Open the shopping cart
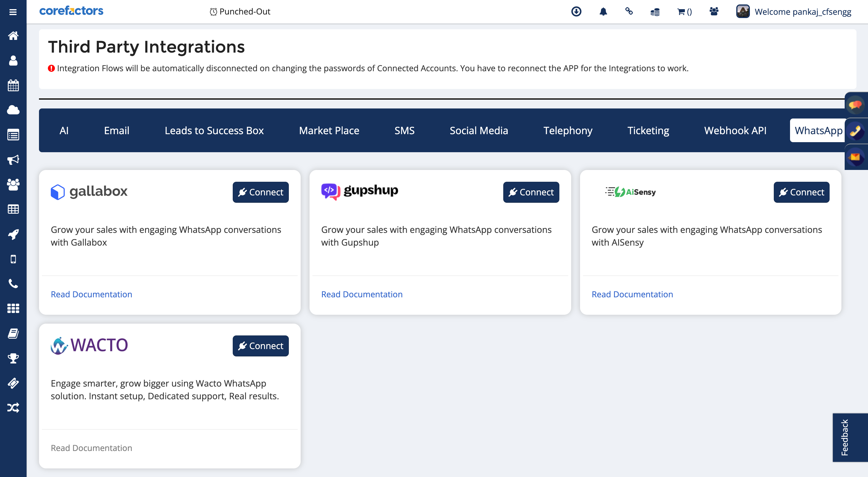Viewport: 868px width, 477px height. 684,12
